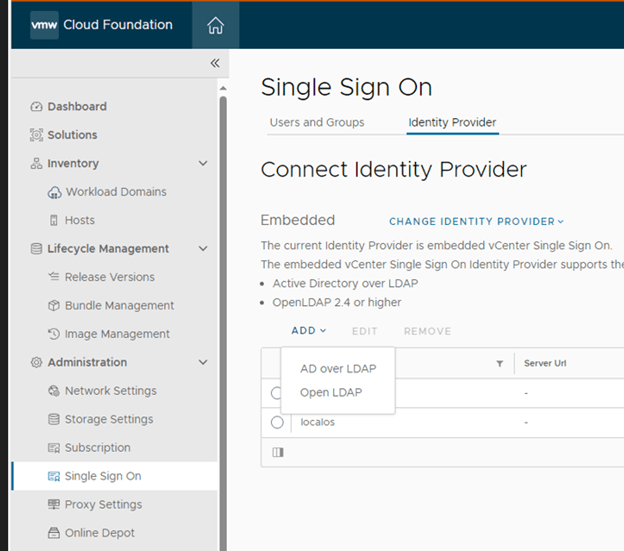
Task: Open Solutions in the navigation panel
Action: coord(72,135)
